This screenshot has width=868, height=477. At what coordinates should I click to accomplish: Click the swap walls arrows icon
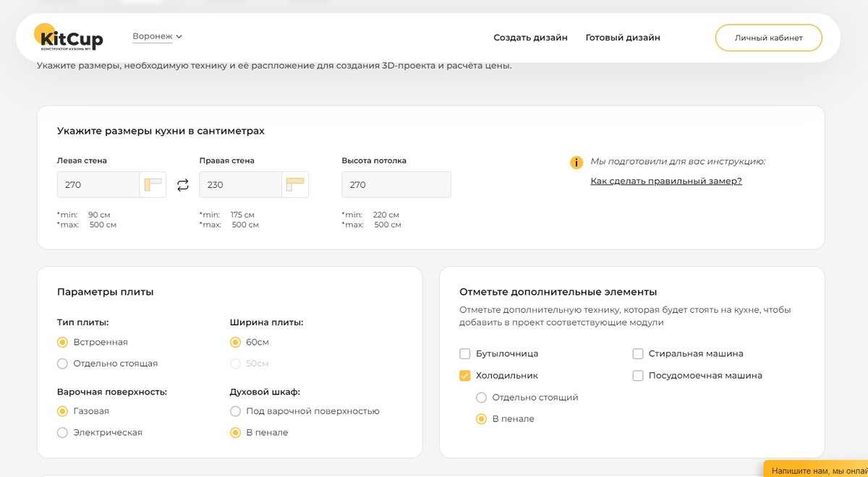(x=183, y=185)
